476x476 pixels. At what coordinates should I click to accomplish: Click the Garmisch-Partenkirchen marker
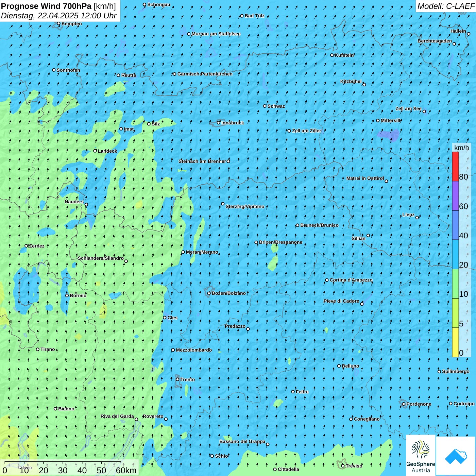174,74
